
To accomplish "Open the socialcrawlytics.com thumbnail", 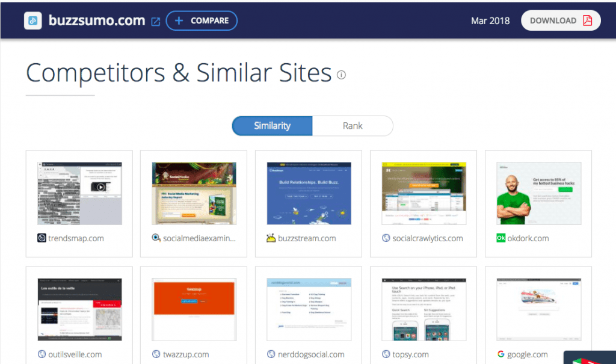I will click(x=424, y=193).
